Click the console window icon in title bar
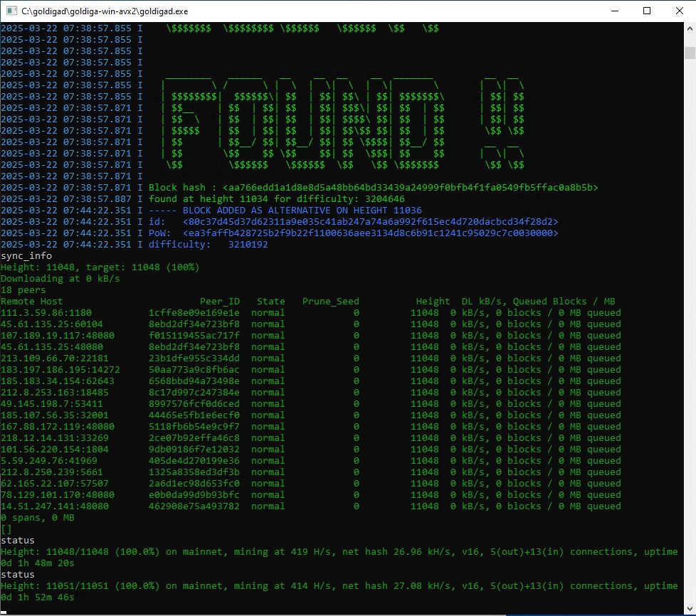Viewport: 696px width, 616px height. coord(11,11)
